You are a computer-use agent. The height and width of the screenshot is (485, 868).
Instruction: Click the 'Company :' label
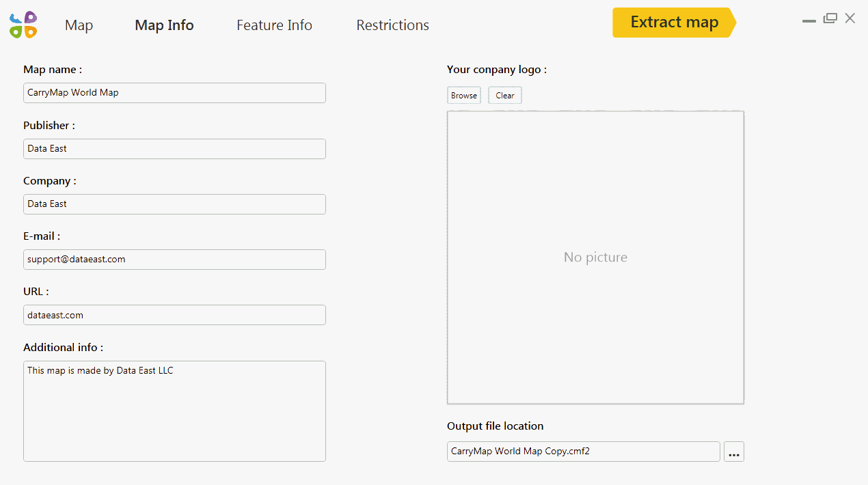[x=50, y=181]
